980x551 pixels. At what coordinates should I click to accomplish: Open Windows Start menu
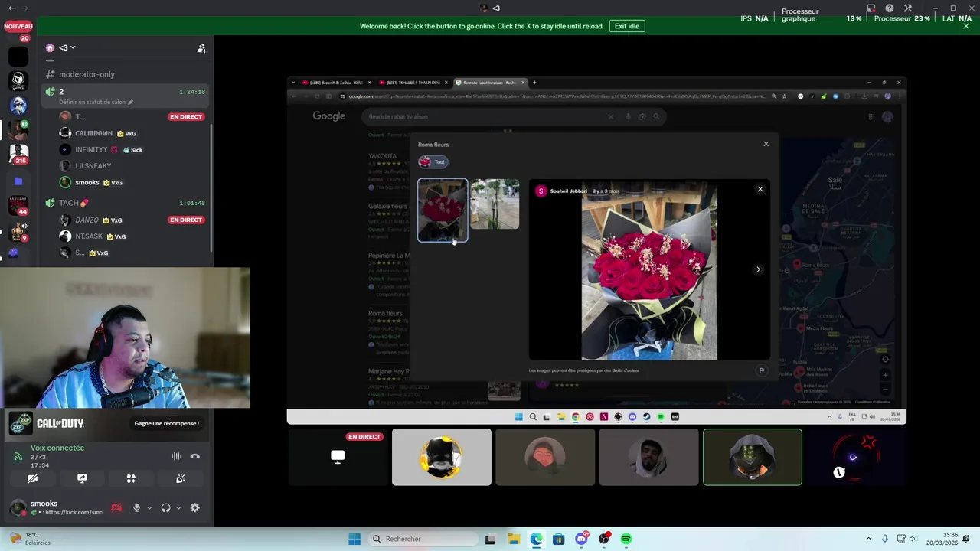354,539
